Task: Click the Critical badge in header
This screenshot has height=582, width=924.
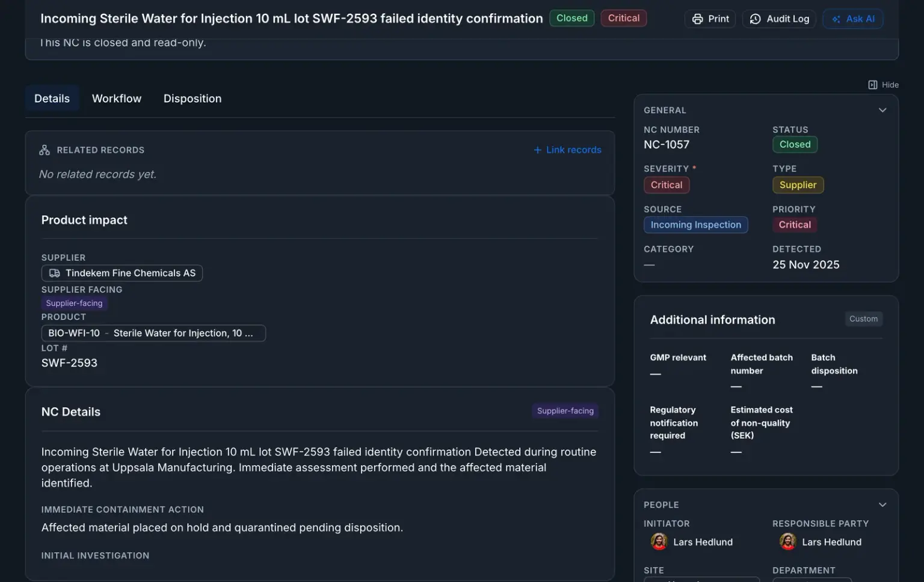Action: [x=623, y=18]
